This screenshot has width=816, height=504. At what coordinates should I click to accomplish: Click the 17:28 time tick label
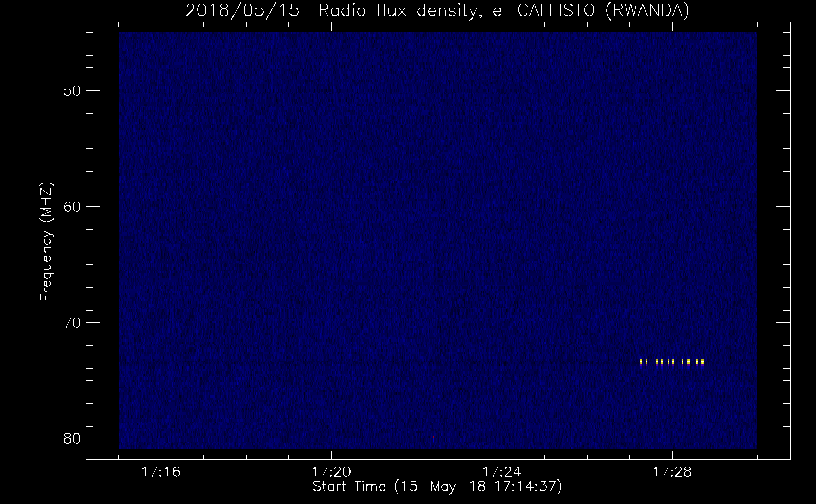click(x=672, y=472)
